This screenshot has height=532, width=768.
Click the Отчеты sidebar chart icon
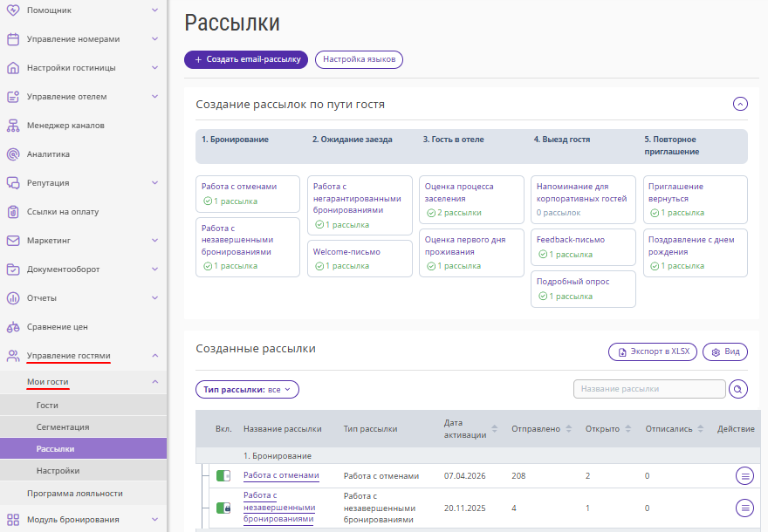pyautogui.click(x=13, y=298)
